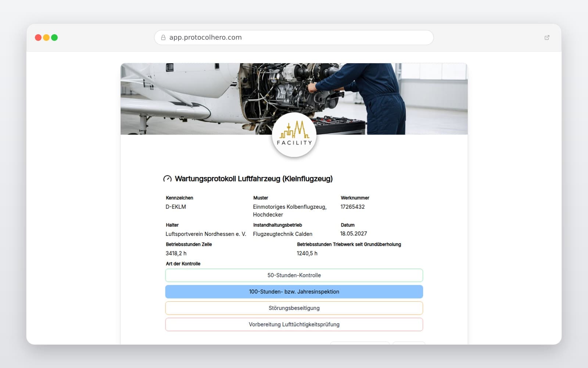This screenshot has height=368, width=588.
Task: Click the yellow minimize window button
Action: tap(46, 38)
